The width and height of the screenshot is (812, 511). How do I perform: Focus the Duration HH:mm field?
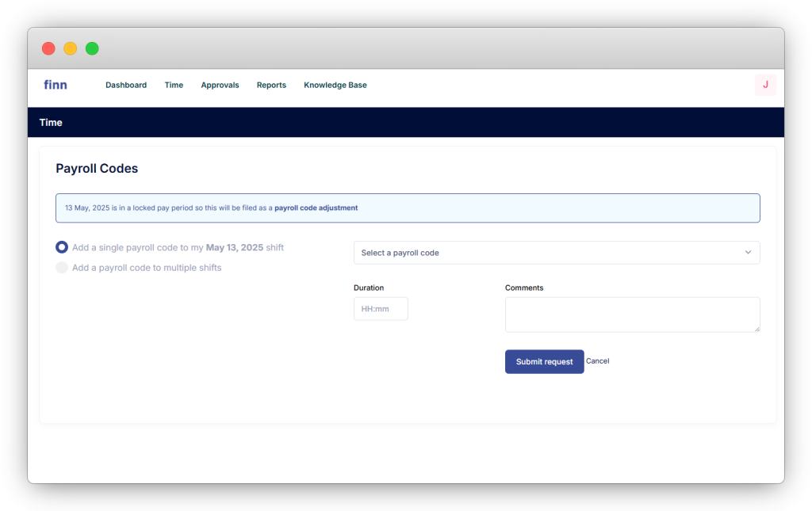[x=381, y=309]
